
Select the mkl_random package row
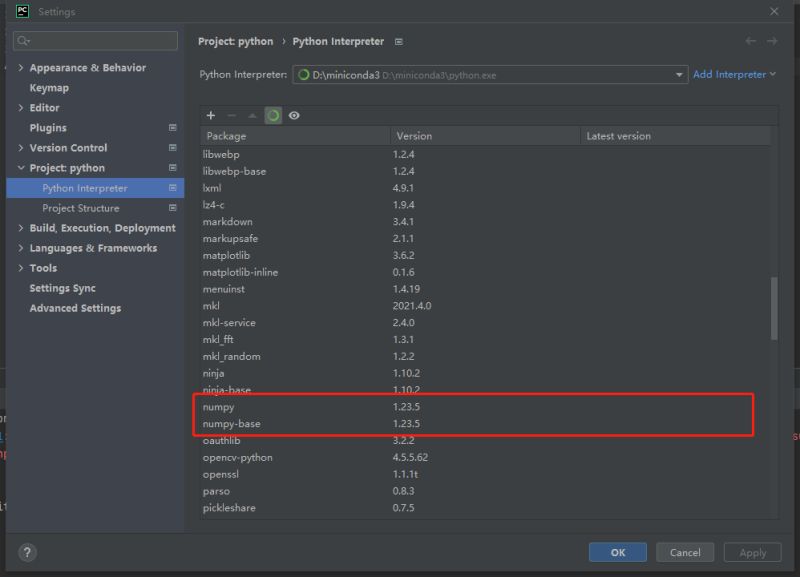[485, 356]
